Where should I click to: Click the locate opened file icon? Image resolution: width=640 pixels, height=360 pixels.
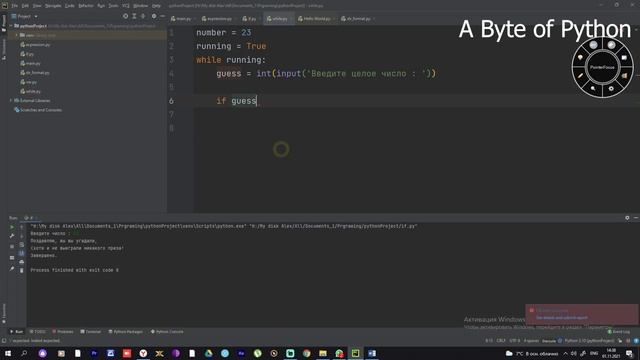click(x=125, y=16)
